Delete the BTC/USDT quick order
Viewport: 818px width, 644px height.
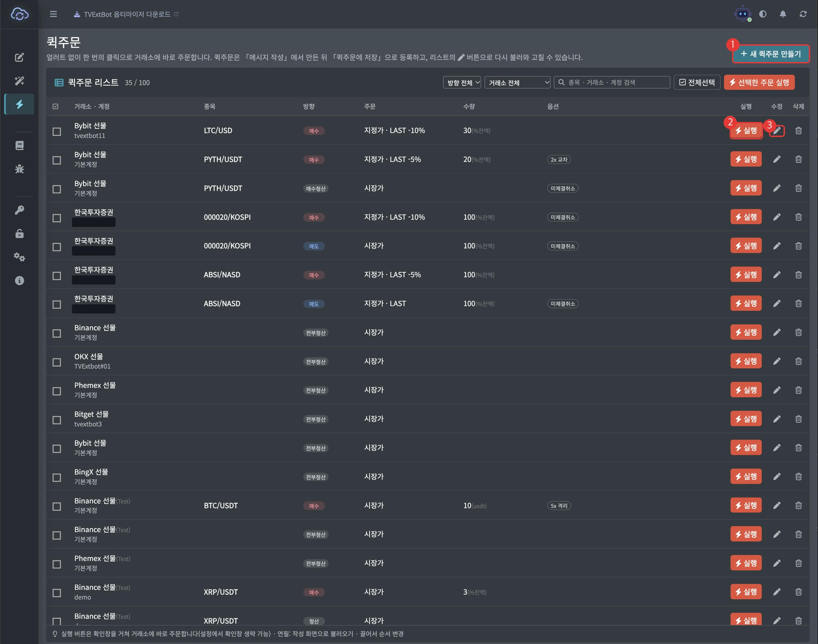[798, 505]
